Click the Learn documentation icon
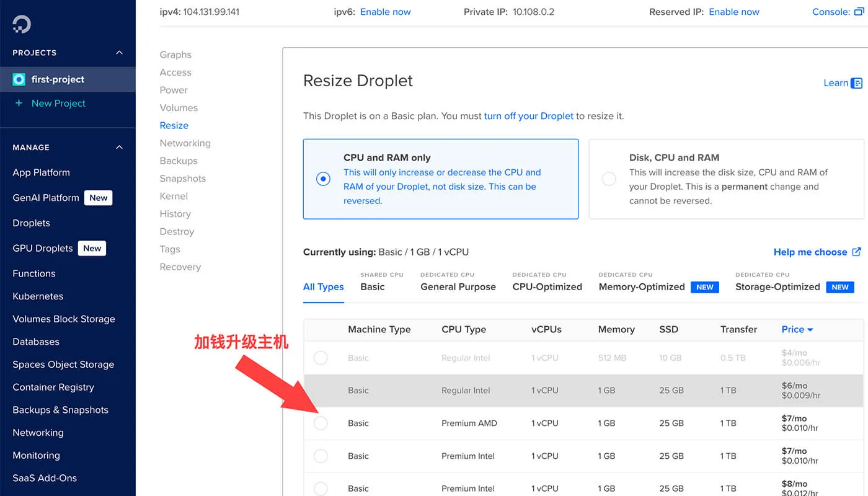868x496 pixels. (856, 82)
